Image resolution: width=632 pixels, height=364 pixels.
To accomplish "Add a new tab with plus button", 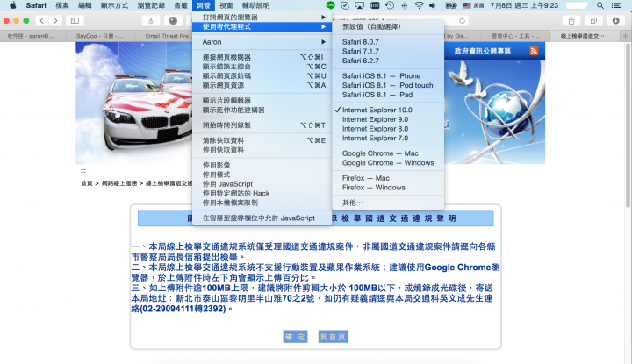I will (x=626, y=36).
